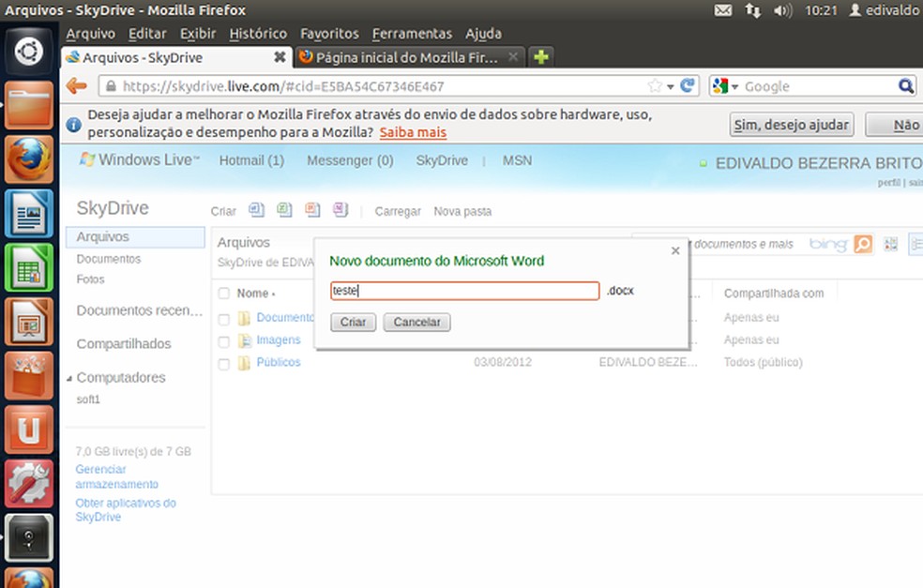The width and height of the screenshot is (923, 588).
Task: Open the Públicos folder
Action: pyautogui.click(x=279, y=362)
